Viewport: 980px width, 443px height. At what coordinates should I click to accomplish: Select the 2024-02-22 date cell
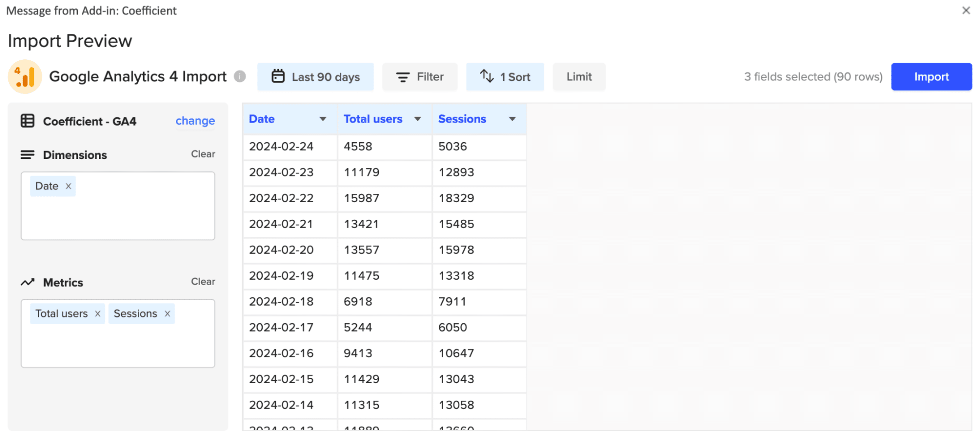click(290, 199)
